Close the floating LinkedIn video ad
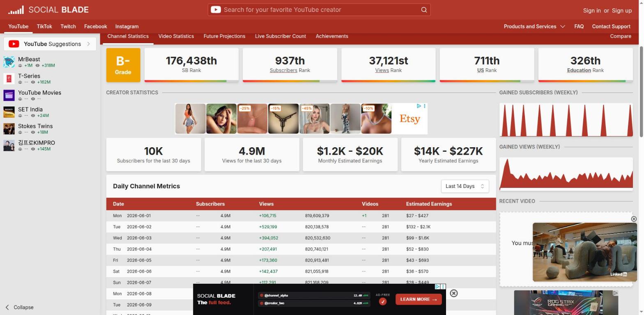This screenshot has height=315, width=644. (634, 219)
